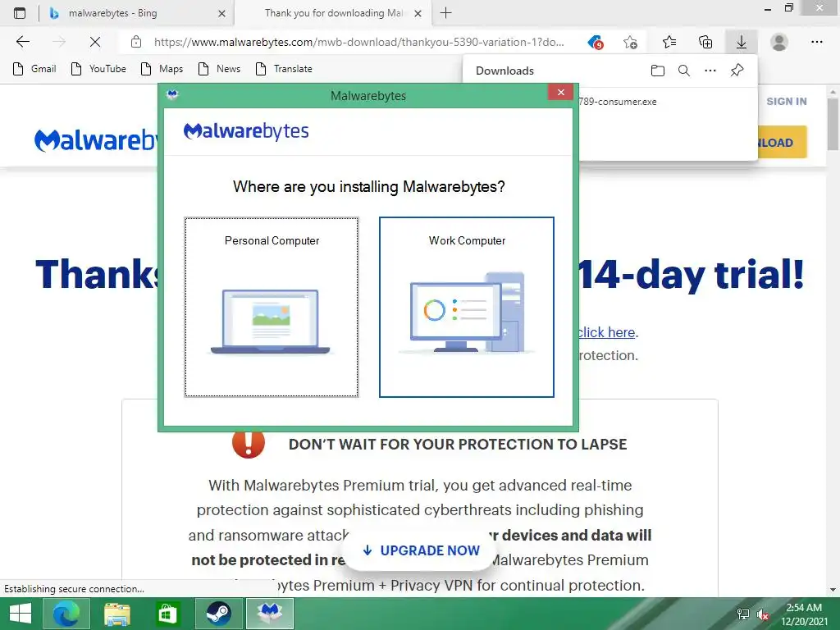Image resolution: width=840 pixels, height=630 pixels.
Task: Open Collections in Edge
Action: [705, 42]
